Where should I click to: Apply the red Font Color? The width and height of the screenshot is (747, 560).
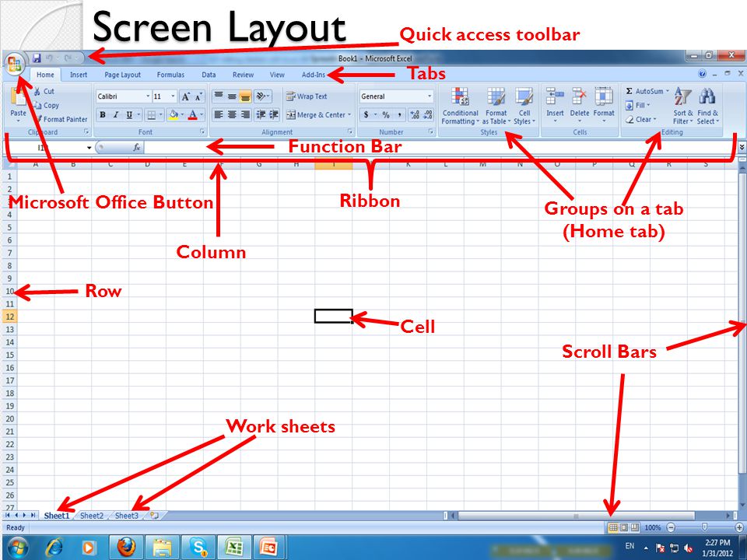tap(193, 115)
